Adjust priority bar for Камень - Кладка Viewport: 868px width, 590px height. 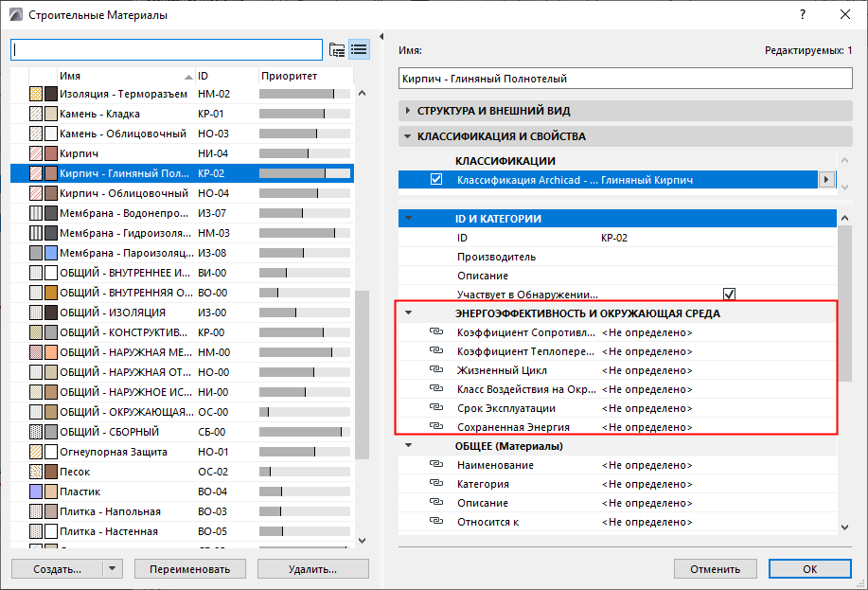(x=305, y=114)
